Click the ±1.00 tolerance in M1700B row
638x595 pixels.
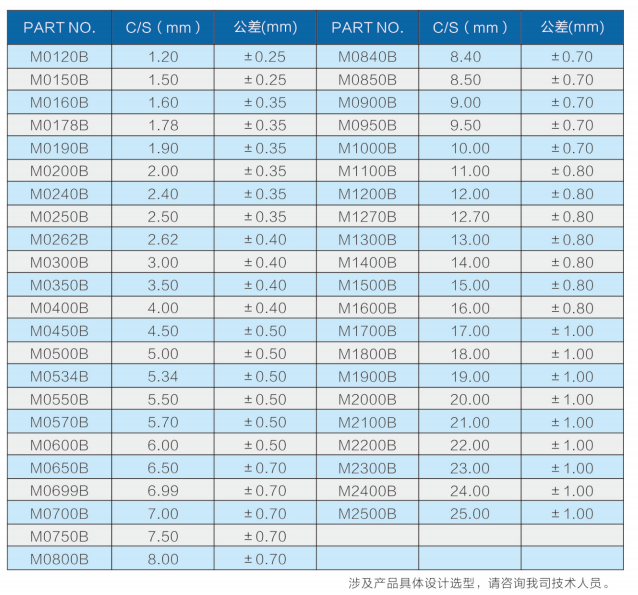572,331
